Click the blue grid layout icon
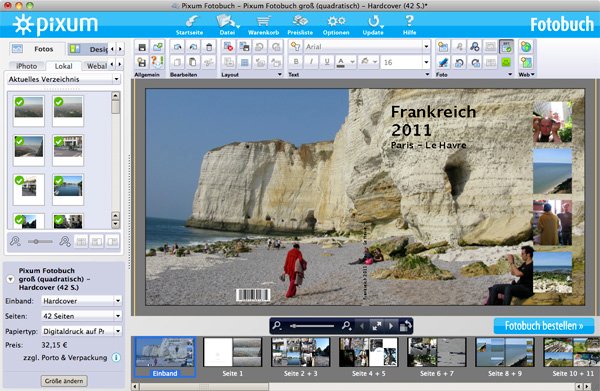Viewport: 600px width, 391px height. (x=245, y=62)
